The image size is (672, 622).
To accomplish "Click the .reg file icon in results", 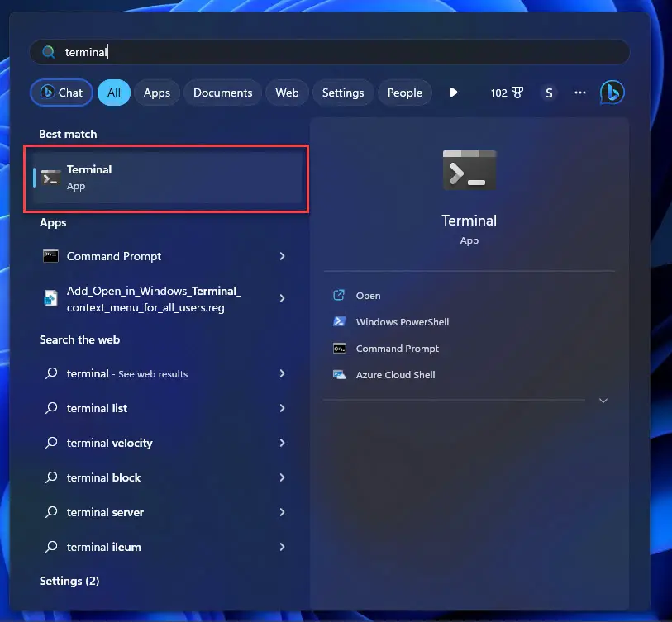I will pos(50,298).
